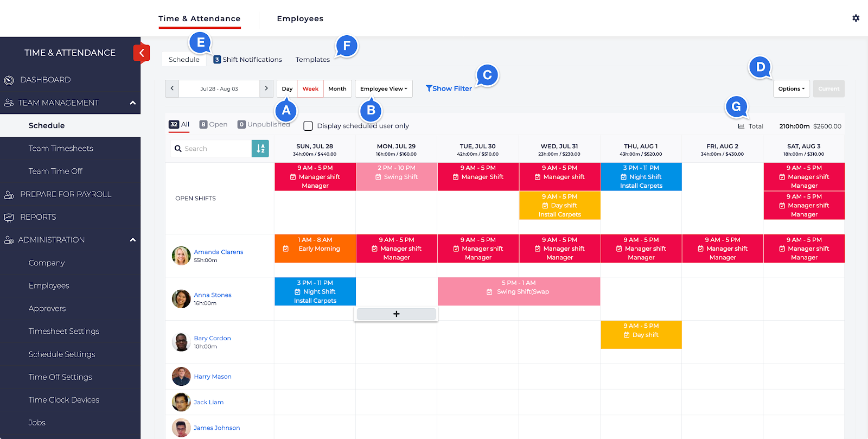Open the Employee View dropdown

point(384,88)
